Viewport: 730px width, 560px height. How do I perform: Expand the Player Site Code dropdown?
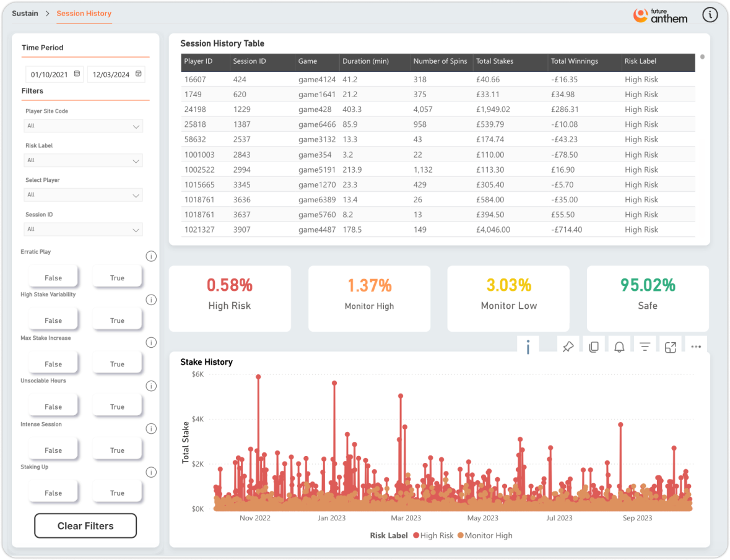(84, 126)
